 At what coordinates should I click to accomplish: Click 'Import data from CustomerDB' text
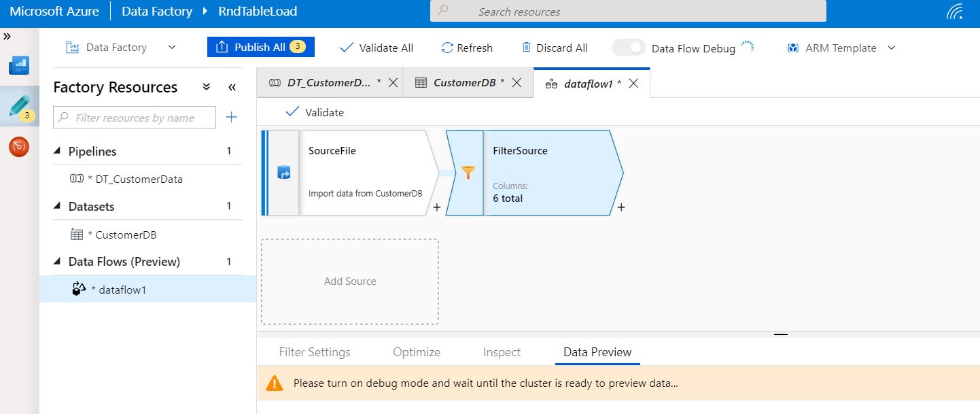(365, 193)
